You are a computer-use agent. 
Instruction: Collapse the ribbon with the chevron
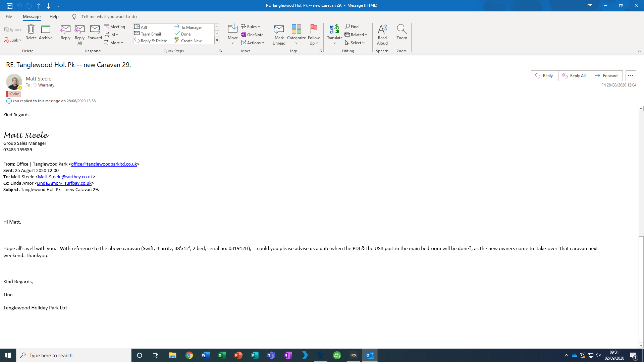point(639,51)
